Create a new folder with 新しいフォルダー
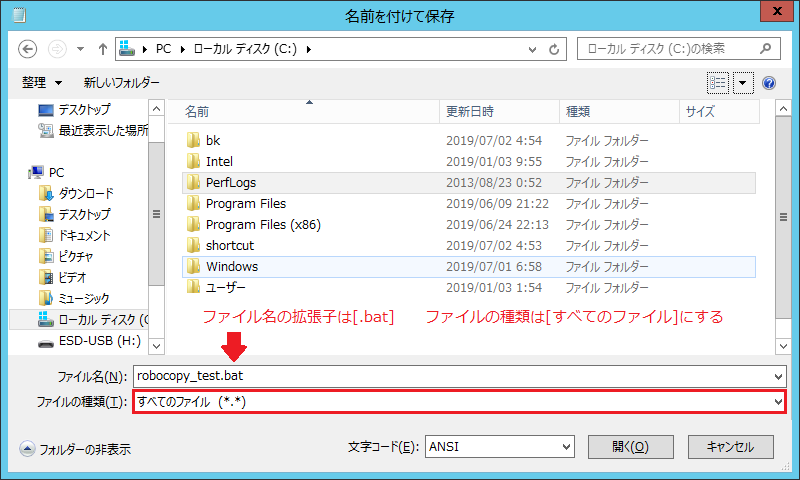Viewport: 800px width, 480px height. pyautogui.click(x=121, y=82)
